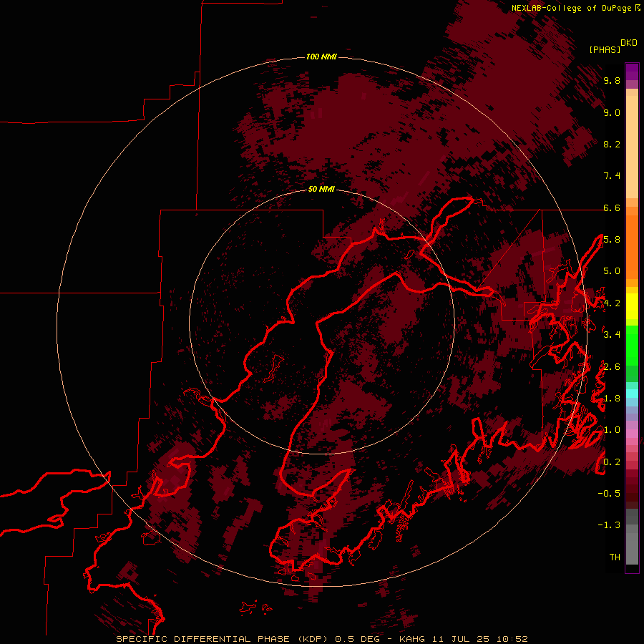The height and width of the screenshot is (644, 644).
Task: Click the -0.5 value on the color scale
Action: click(609, 494)
